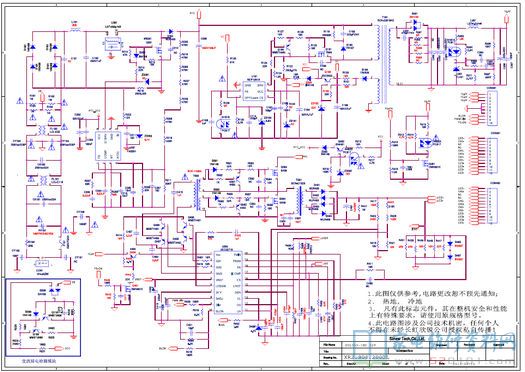Click the stacked rectifier diodes beside the second transformer

pyautogui.click(x=323, y=203)
